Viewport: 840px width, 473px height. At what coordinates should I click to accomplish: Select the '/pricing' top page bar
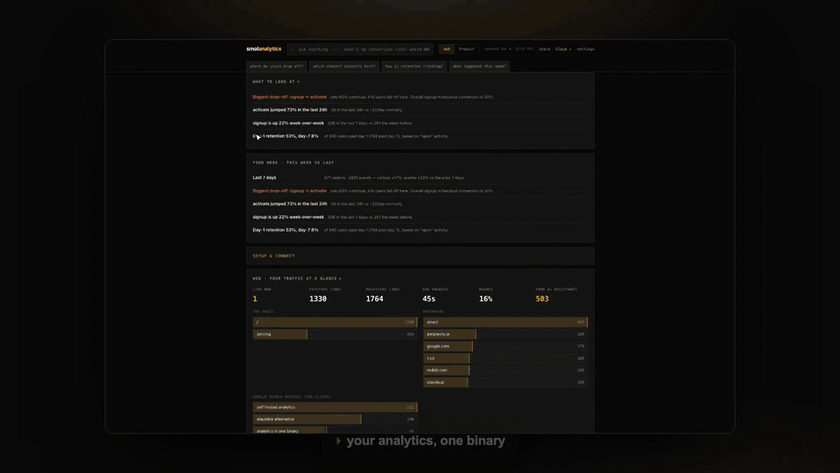[x=335, y=334]
